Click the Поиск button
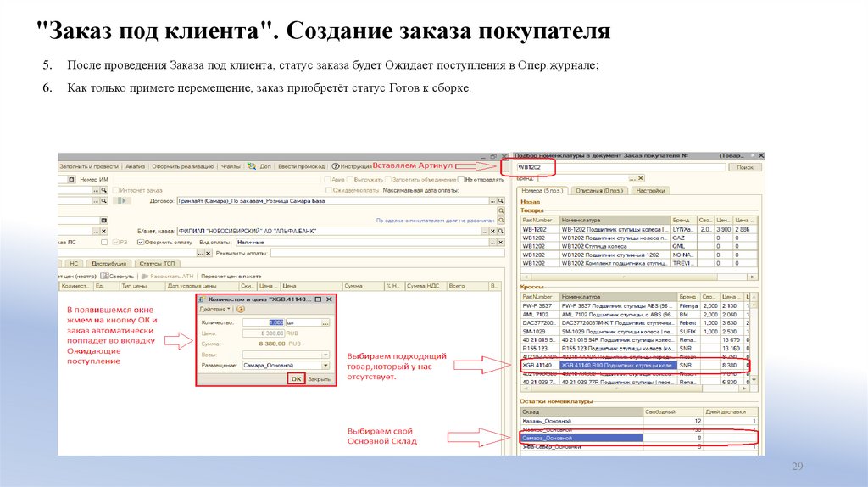The height and width of the screenshot is (487, 868). [745, 167]
